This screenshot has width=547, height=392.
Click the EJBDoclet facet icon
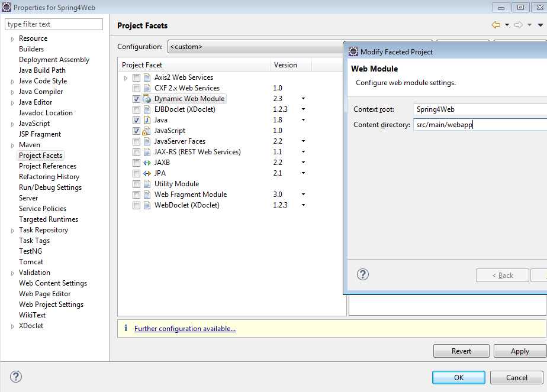pyautogui.click(x=147, y=109)
